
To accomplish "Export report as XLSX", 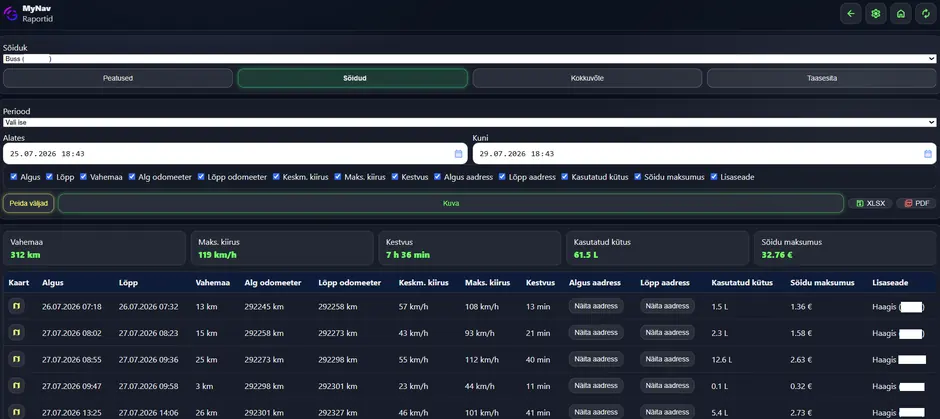I will click(870, 203).
